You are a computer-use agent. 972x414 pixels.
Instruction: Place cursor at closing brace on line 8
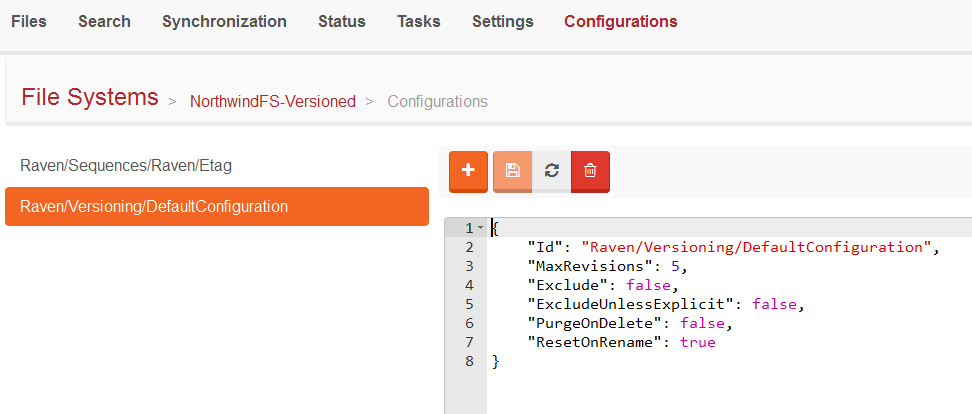[495, 361]
